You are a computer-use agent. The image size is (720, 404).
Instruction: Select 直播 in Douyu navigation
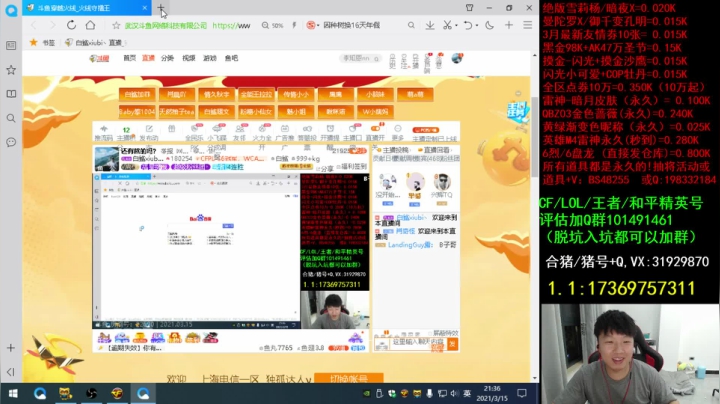pos(148,58)
